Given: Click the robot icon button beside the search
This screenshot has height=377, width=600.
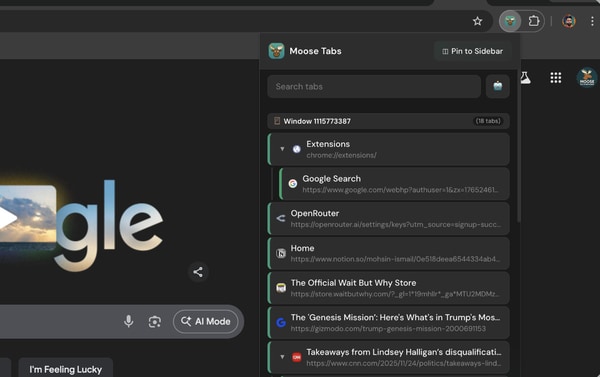Looking at the screenshot, I should 497,86.
